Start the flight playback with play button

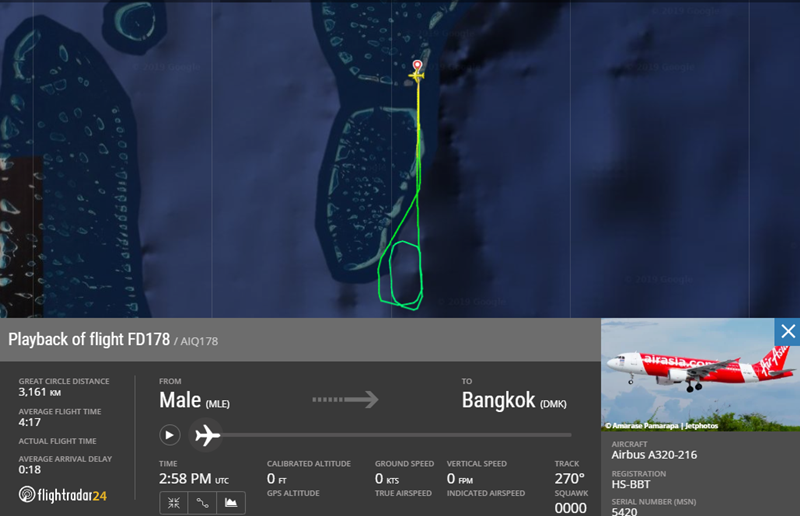[x=169, y=435]
